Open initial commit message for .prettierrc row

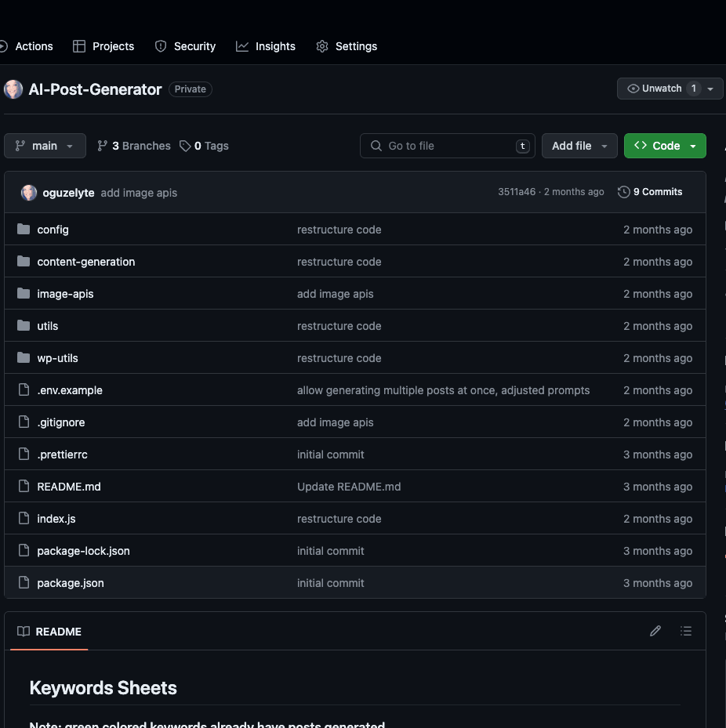(x=331, y=455)
